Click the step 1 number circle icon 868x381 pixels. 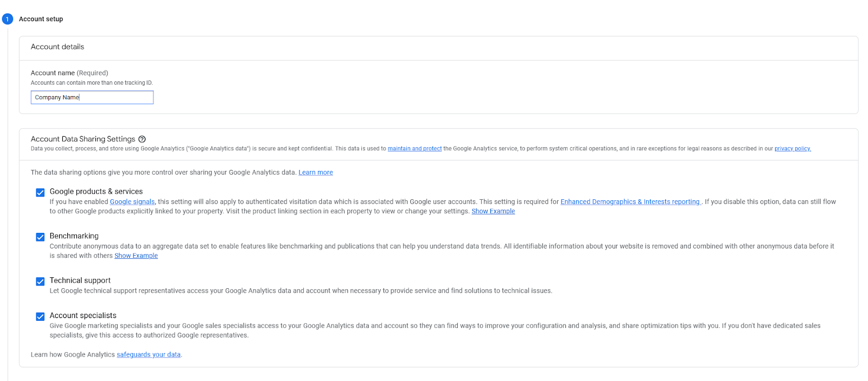coord(8,19)
